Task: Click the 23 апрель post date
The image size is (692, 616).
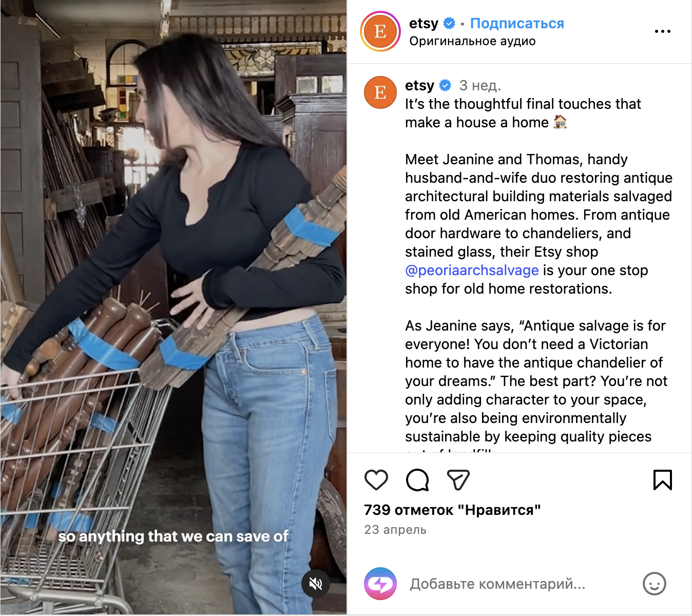Action: tap(395, 530)
